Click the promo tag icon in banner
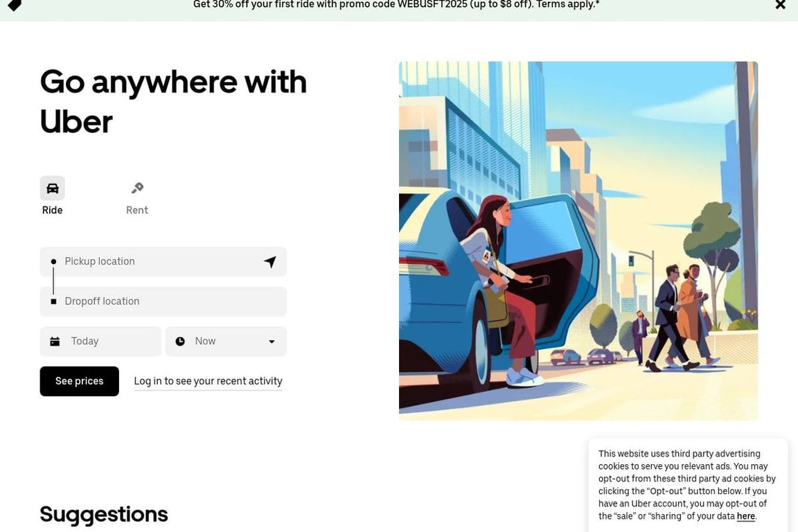The height and width of the screenshot is (532, 798). pyautogui.click(x=15, y=5)
